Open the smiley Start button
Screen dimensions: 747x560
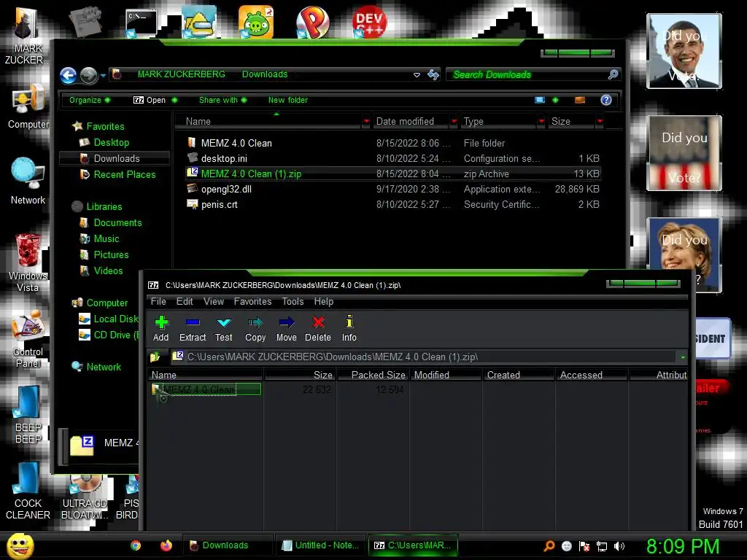[20, 545]
